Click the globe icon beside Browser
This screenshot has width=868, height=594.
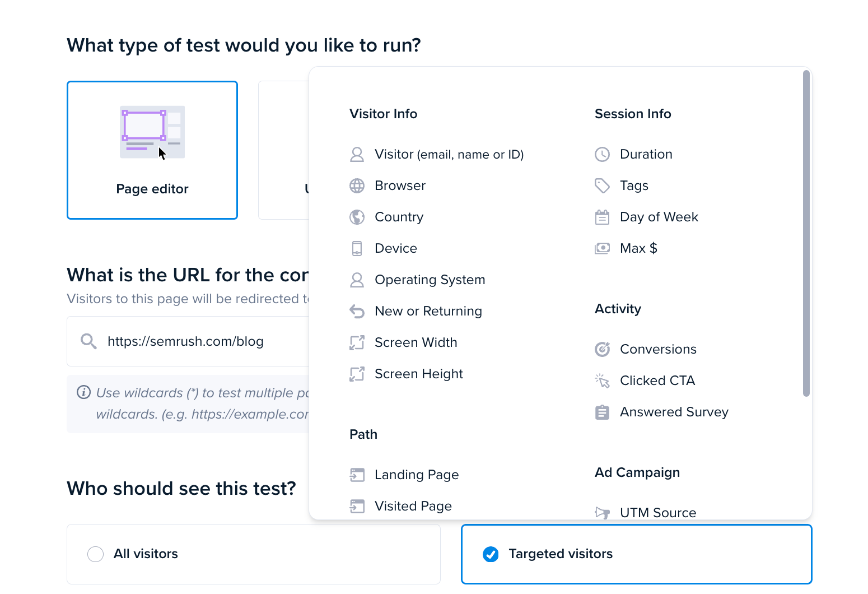(x=357, y=186)
